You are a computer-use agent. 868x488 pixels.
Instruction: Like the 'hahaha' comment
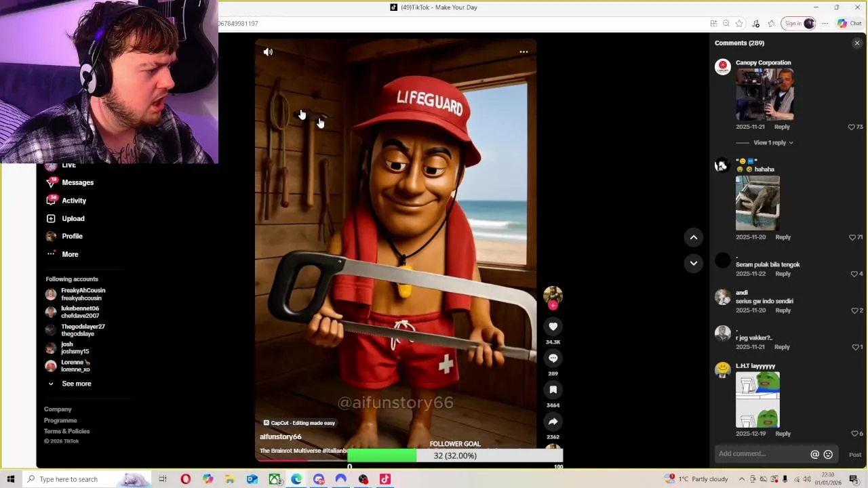click(x=852, y=237)
